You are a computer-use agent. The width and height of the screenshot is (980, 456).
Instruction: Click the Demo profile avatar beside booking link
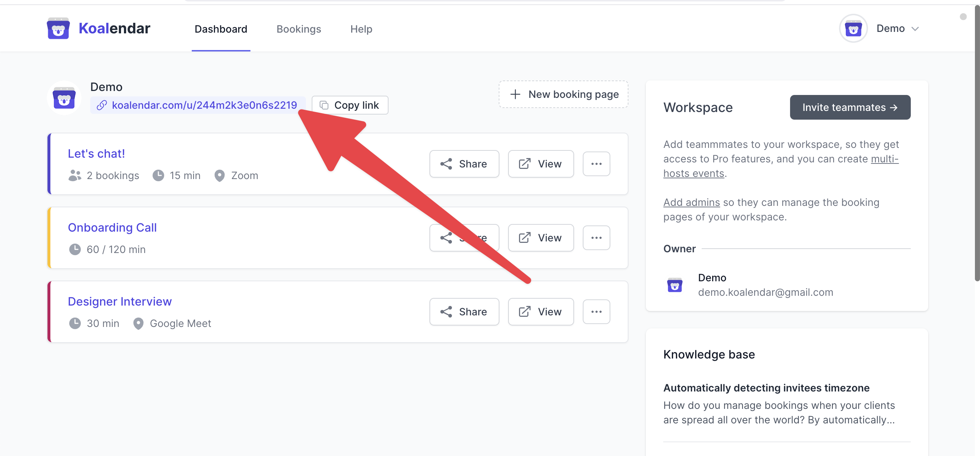[x=64, y=98]
